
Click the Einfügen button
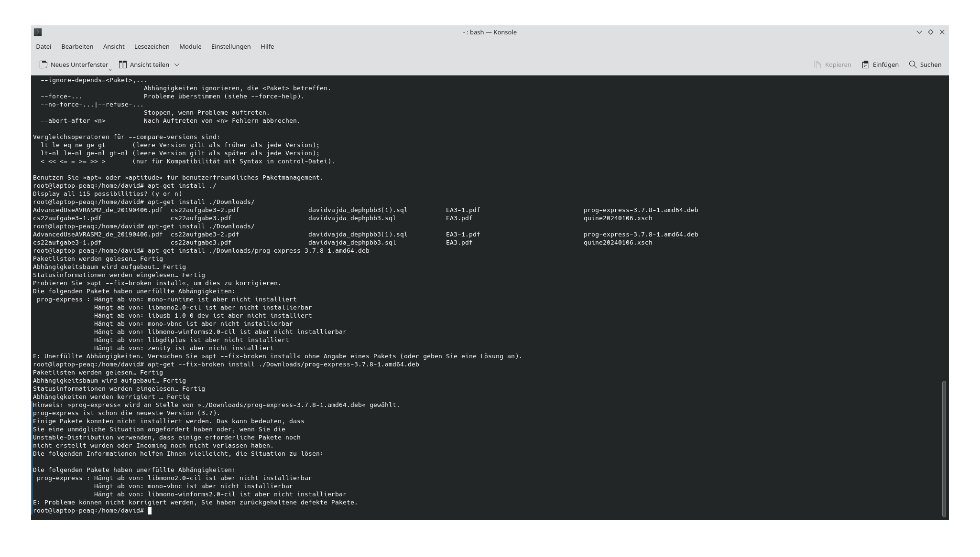880,64
